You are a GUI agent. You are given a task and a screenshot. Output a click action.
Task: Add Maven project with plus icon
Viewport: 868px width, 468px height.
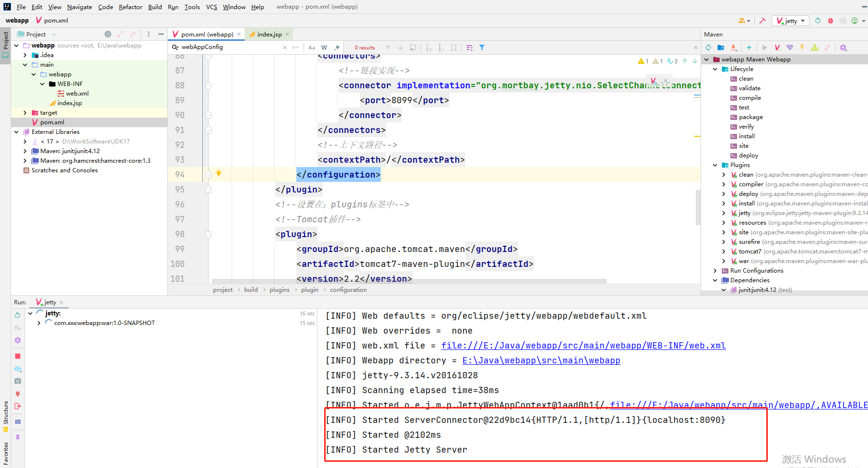coord(749,48)
